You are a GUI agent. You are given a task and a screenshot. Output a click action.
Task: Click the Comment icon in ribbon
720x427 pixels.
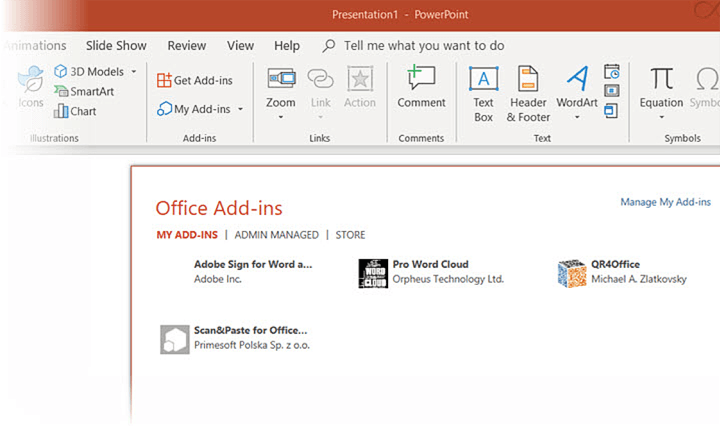421,80
